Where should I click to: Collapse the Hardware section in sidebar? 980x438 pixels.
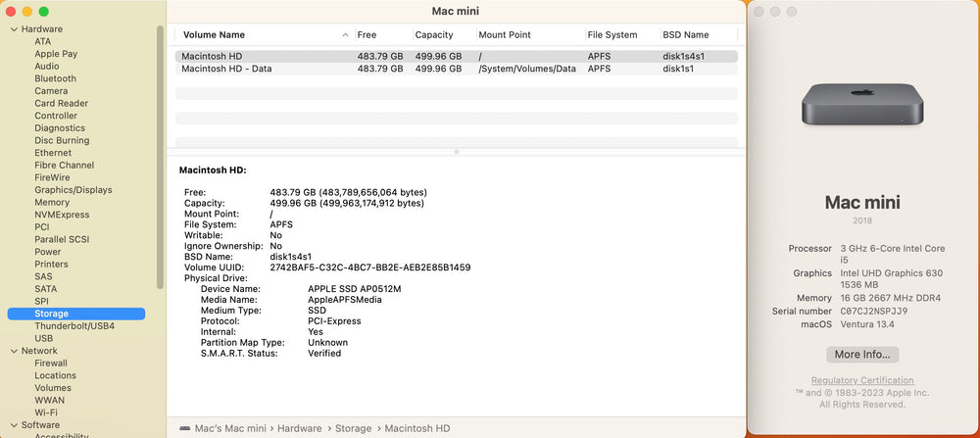[14, 29]
